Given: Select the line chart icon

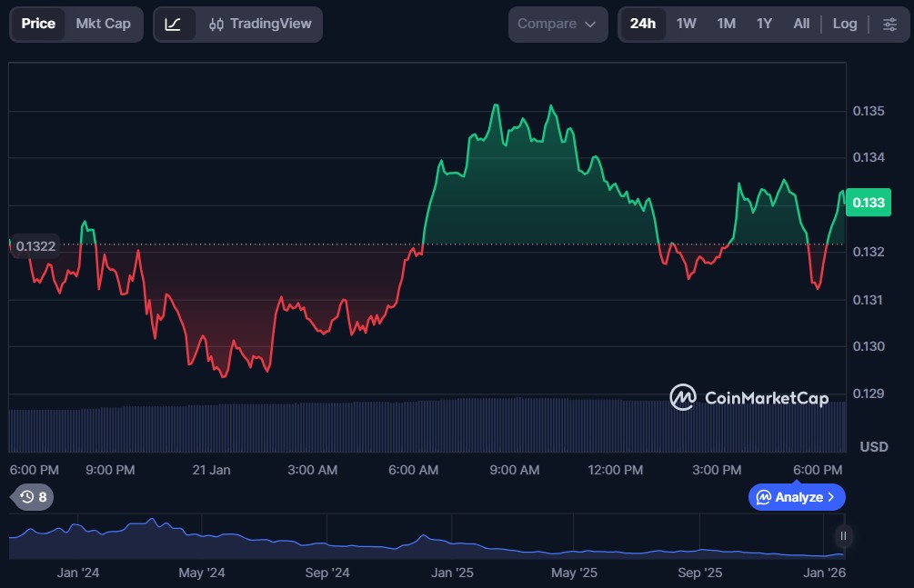Looking at the screenshot, I should pyautogui.click(x=174, y=25).
